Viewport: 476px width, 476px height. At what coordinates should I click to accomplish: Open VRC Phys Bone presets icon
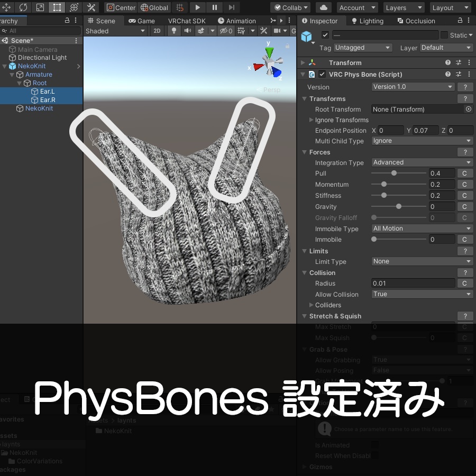coord(459,74)
